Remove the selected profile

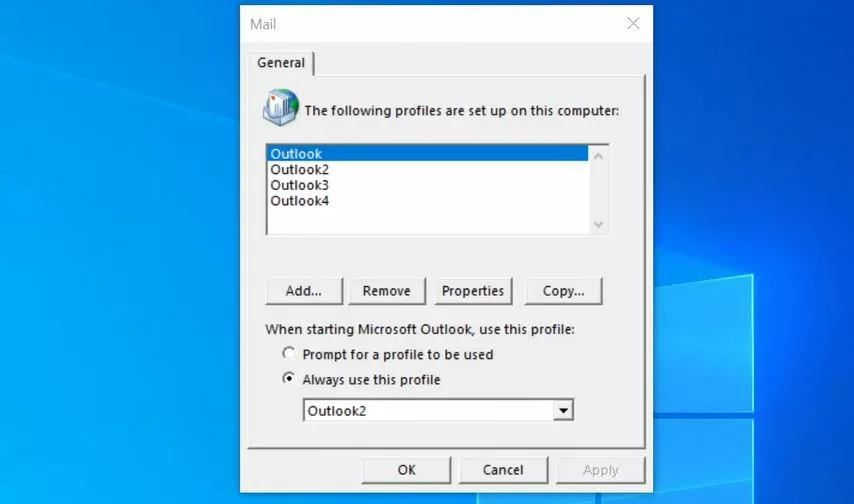[x=387, y=291]
